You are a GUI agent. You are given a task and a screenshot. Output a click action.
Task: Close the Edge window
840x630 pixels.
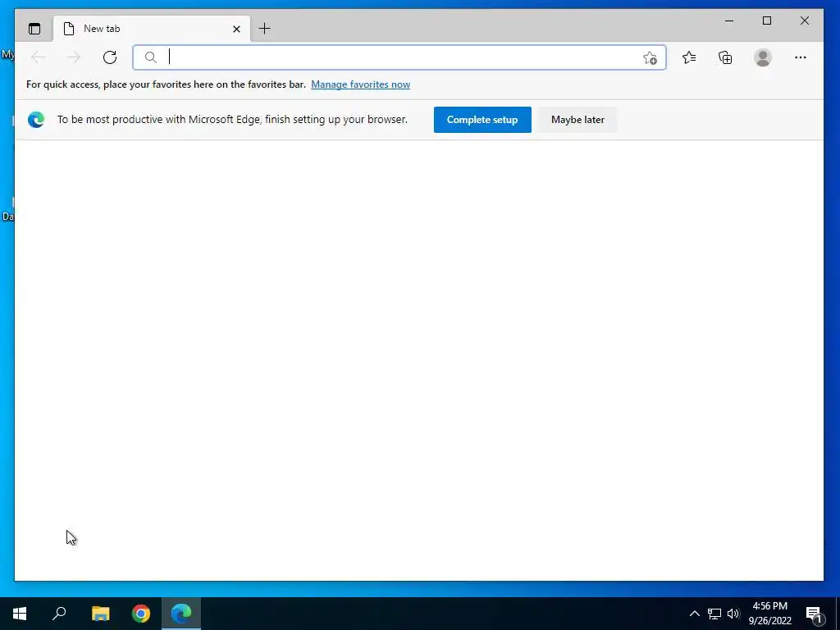pyautogui.click(x=804, y=21)
